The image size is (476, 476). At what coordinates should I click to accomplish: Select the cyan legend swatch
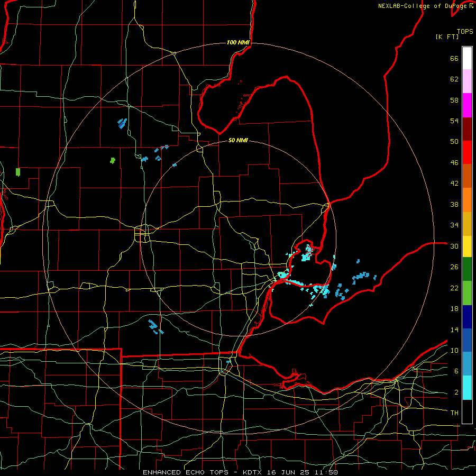pos(467,388)
